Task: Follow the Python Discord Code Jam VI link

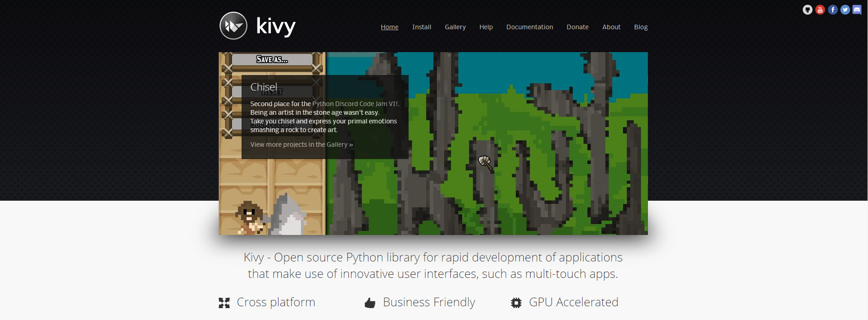Action: [x=354, y=104]
